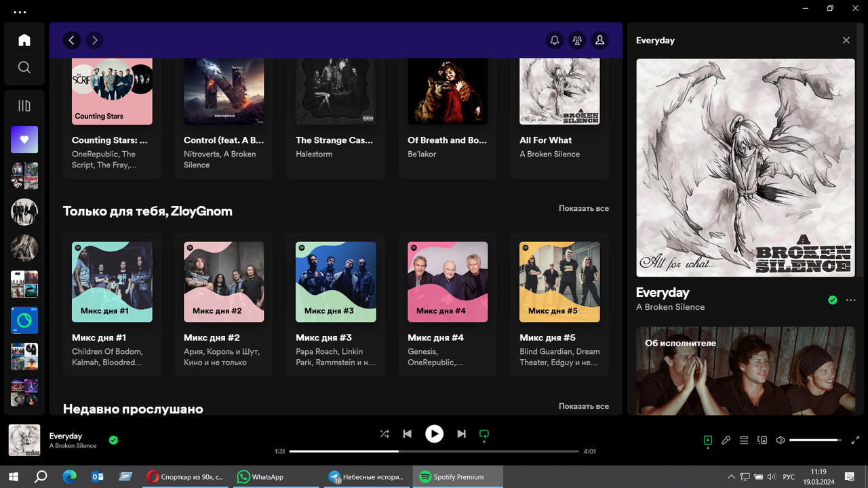Expand hidden system tray icons chevron

(x=731, y=477)
